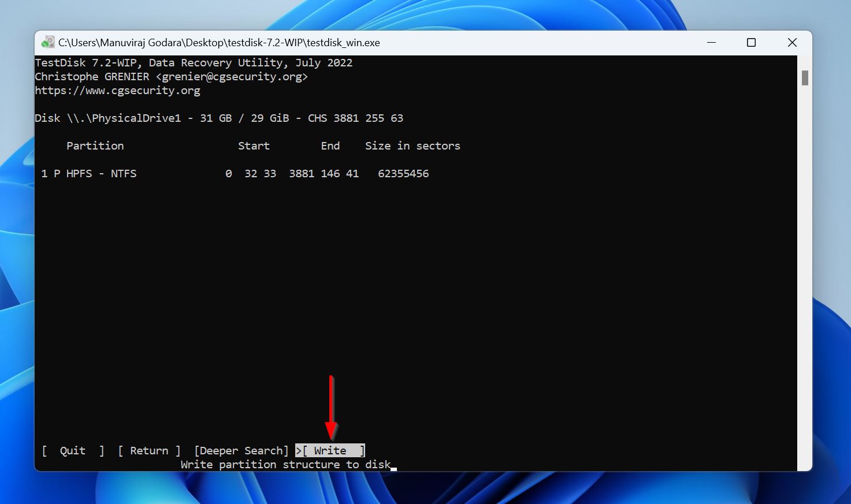Minimize the TestDisk console window
851x504 pixels.
pos(711,43)
